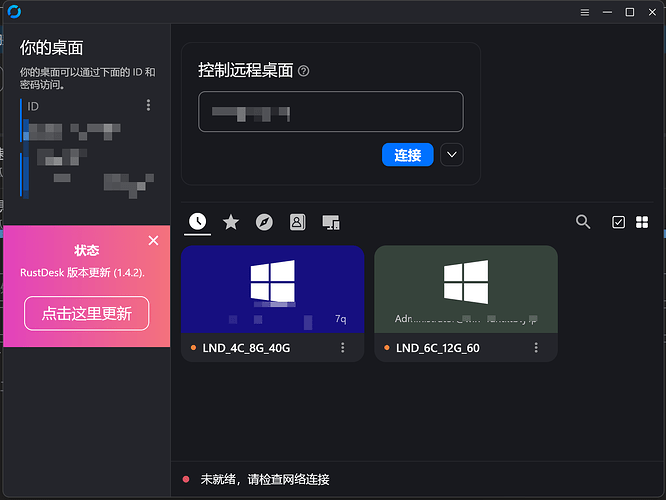Screen dimensions: 666x500
Task: Click the RustDesk logo in title bar
Action: [14, 12]
